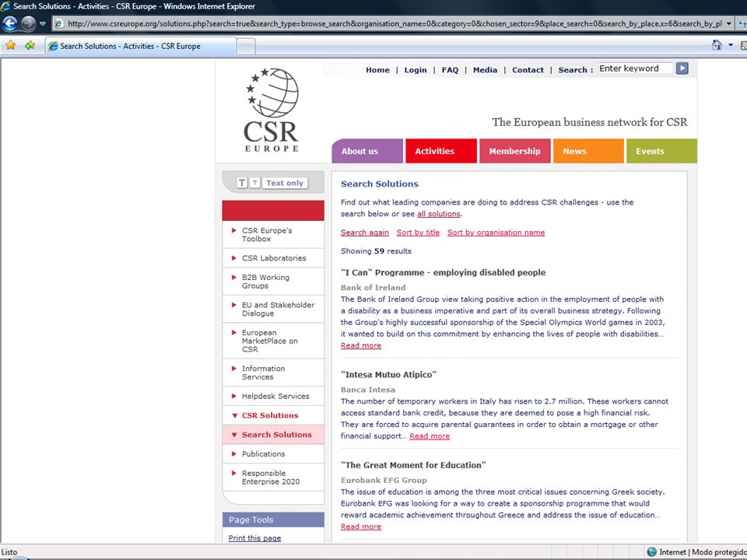
Task: Open CSR Laboratories sidebar item
Action: click(273, 258)
